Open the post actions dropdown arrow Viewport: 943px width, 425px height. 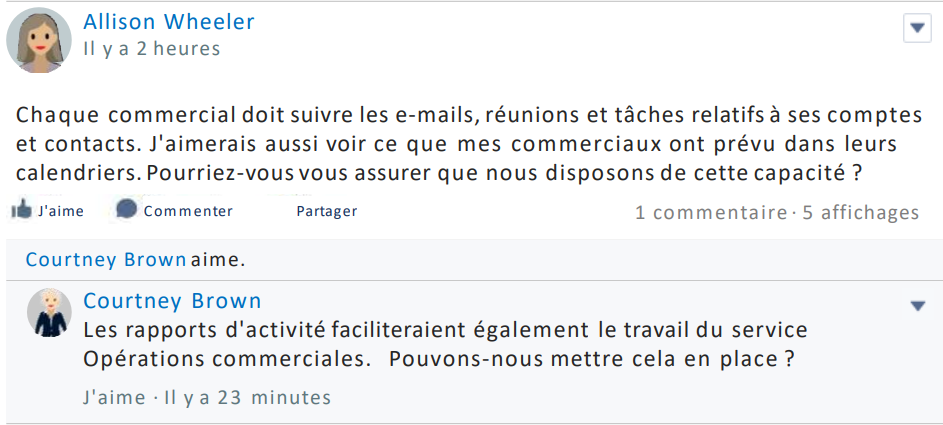(917, 28)
